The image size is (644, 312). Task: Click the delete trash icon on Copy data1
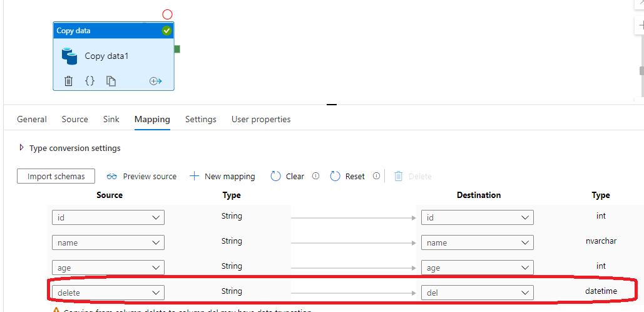click(69, 81)
